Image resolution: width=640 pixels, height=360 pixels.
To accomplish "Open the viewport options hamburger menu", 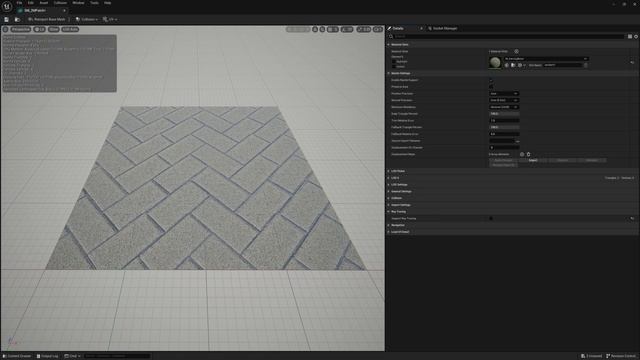I will pos(5,29).
